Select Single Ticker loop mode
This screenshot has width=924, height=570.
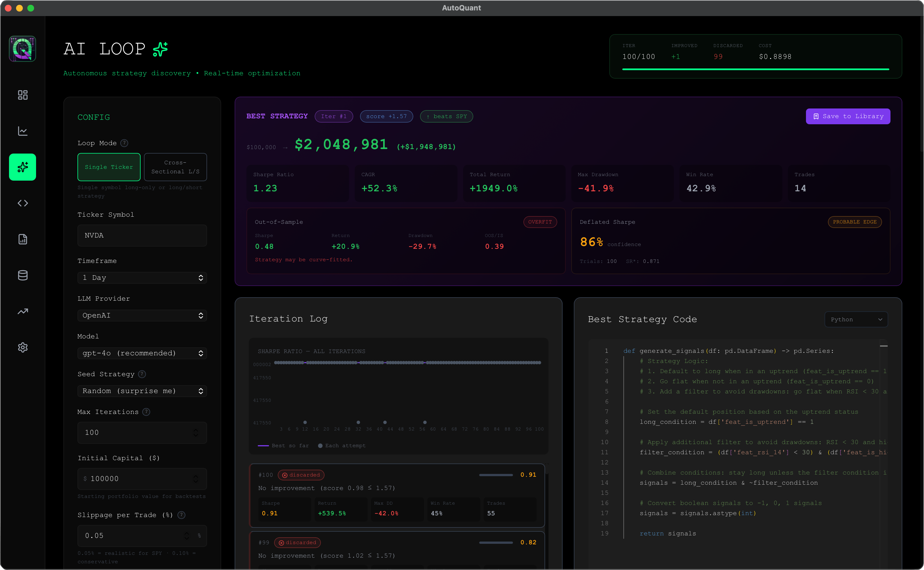point(109,167)
